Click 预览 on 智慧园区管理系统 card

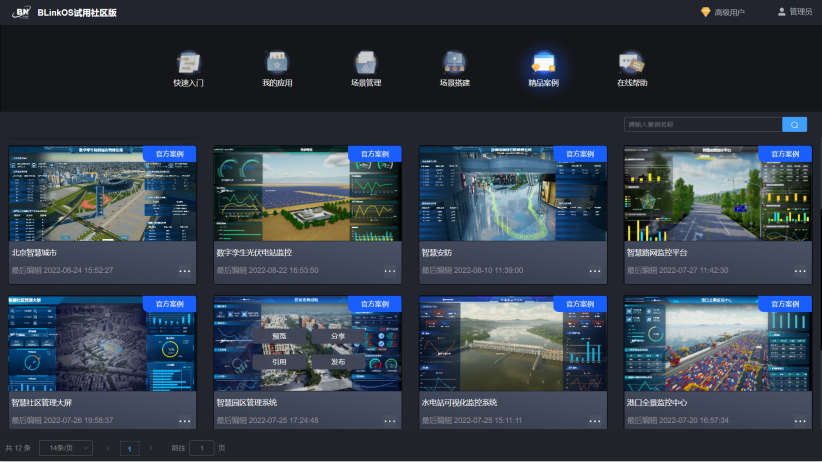click(280, 337)
